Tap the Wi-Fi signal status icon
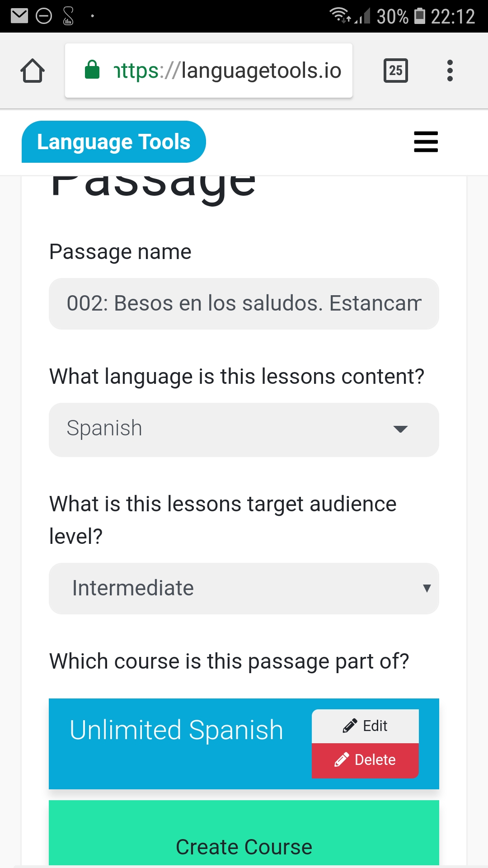The width and height of the screenshot is (488, 868). [x=339, y=15]
